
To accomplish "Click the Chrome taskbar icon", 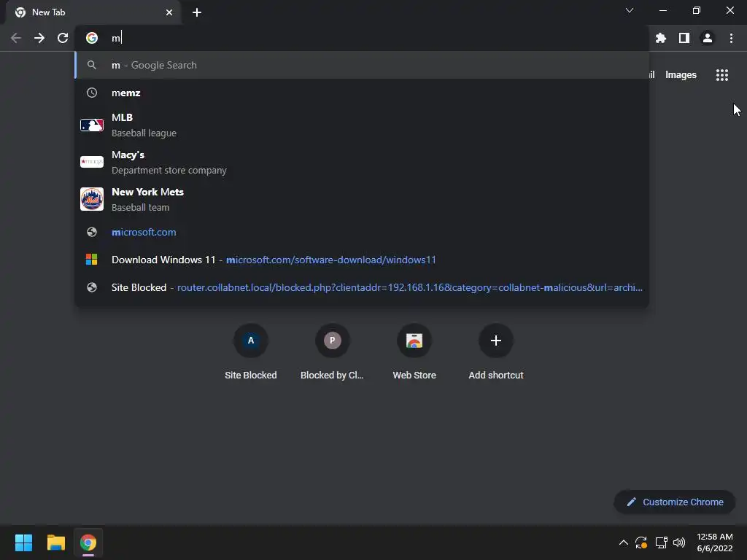I will (x=88, y=542).
